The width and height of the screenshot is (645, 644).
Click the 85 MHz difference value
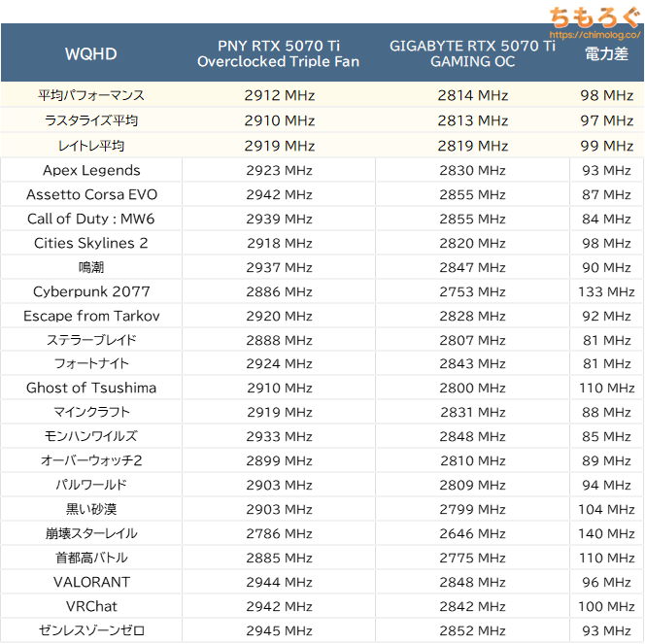pyautogui.click(x=607, y=436)
